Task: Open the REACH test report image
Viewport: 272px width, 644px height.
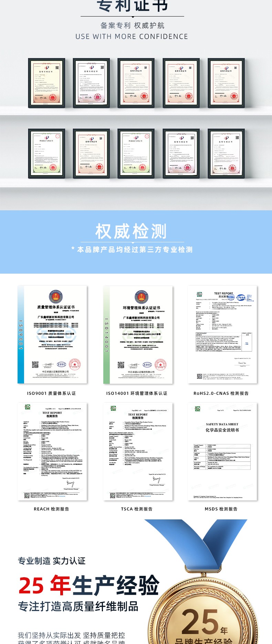Action: pyautogui.click(x=52, y=452)
